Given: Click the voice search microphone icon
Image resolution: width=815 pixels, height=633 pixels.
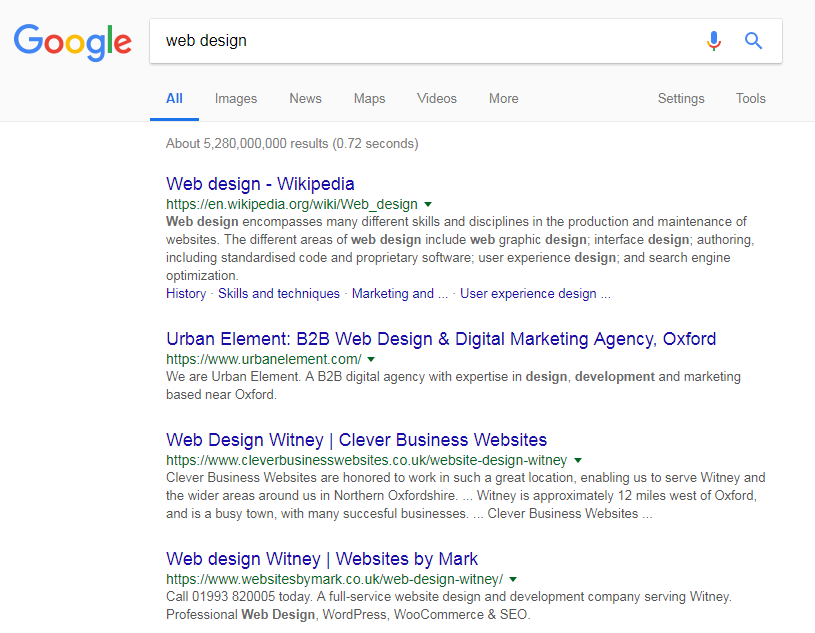Looking at the screenshot, I should pos(714,41).
